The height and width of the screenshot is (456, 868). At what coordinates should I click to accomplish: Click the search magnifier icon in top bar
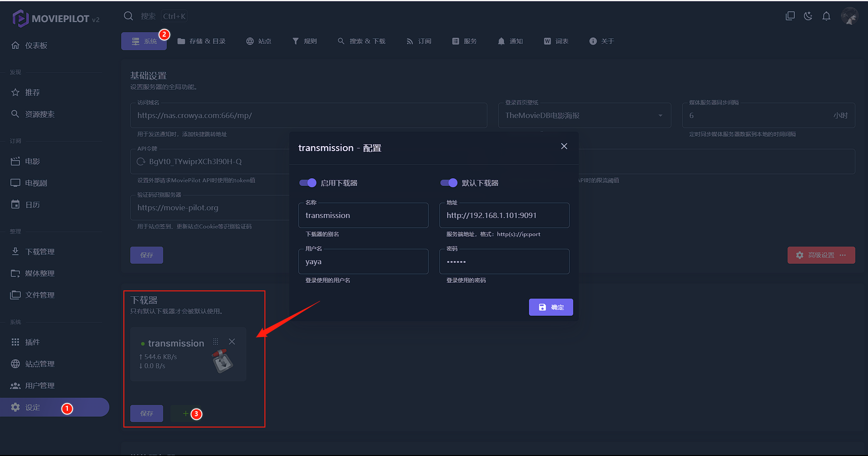[x=128, y=16]
